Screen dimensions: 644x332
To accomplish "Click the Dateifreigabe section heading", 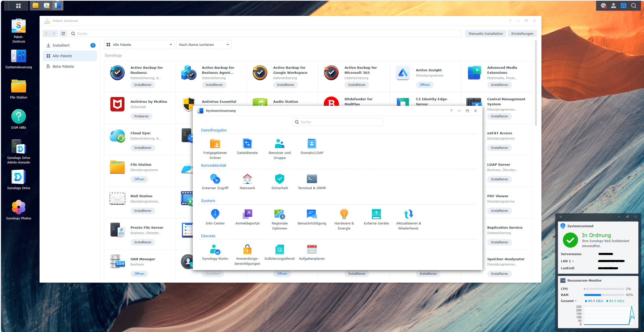I will click(x=214, y=130).
